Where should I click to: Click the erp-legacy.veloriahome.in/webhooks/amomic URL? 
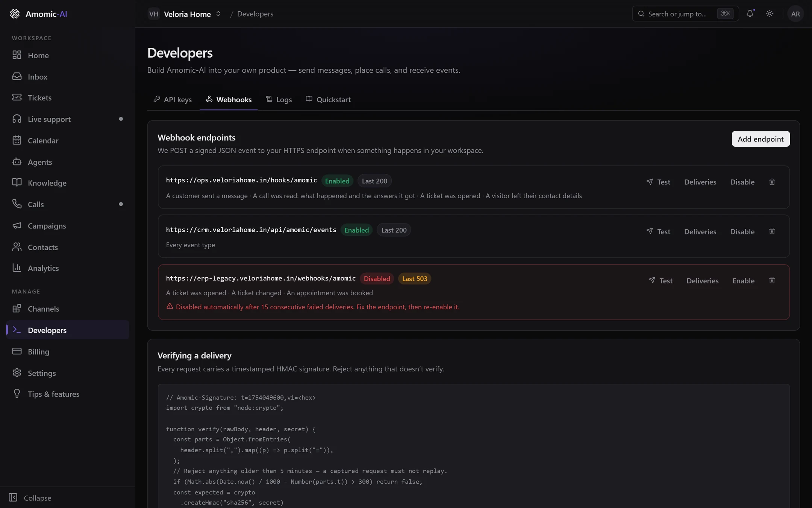[261, 278]
